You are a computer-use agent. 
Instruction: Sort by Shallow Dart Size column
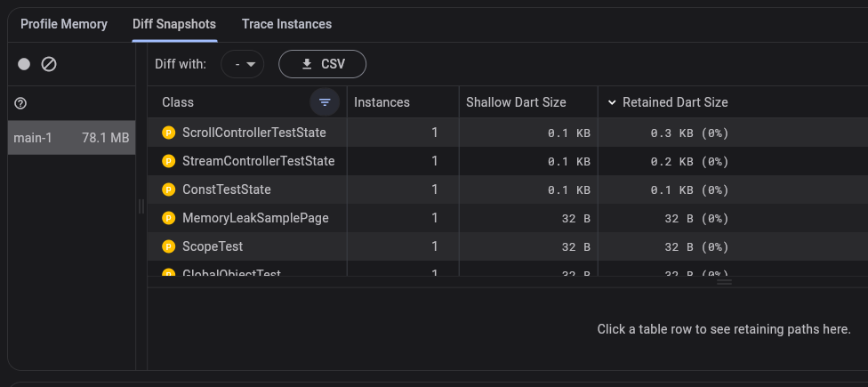(x=516, y=102)
